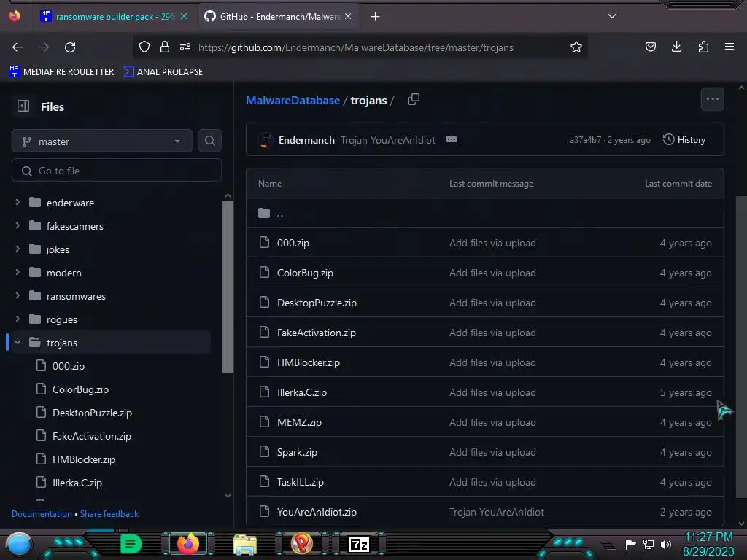This screenshot has width=747, height=560.
Task: Collapse the trojans folder chevron
Action: (18, 343)
